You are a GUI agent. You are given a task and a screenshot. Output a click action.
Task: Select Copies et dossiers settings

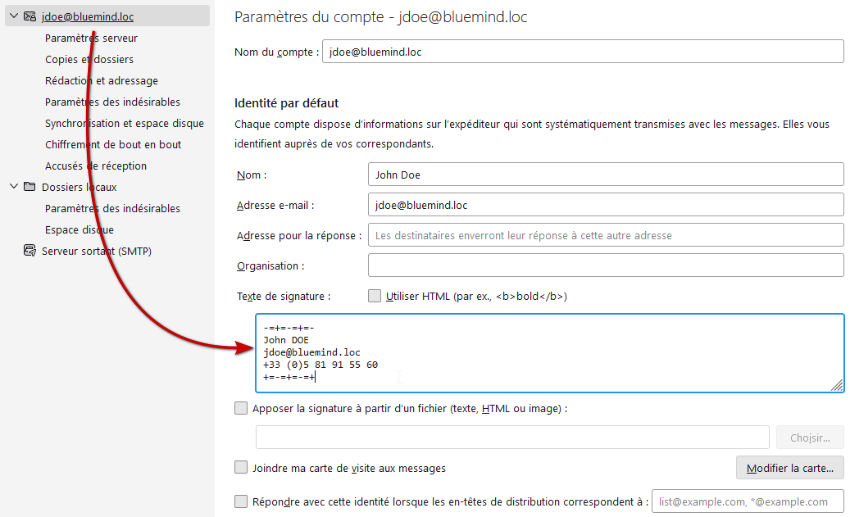(89, 59)
